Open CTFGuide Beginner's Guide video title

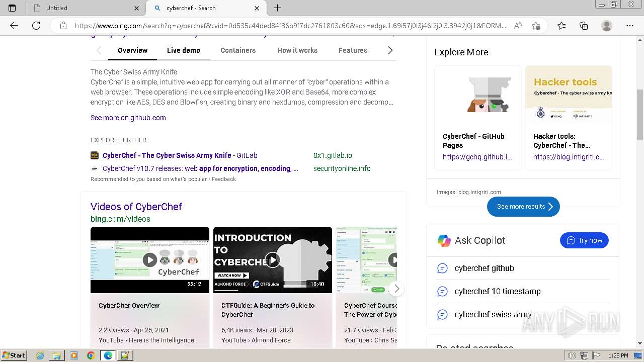(268, 310)
